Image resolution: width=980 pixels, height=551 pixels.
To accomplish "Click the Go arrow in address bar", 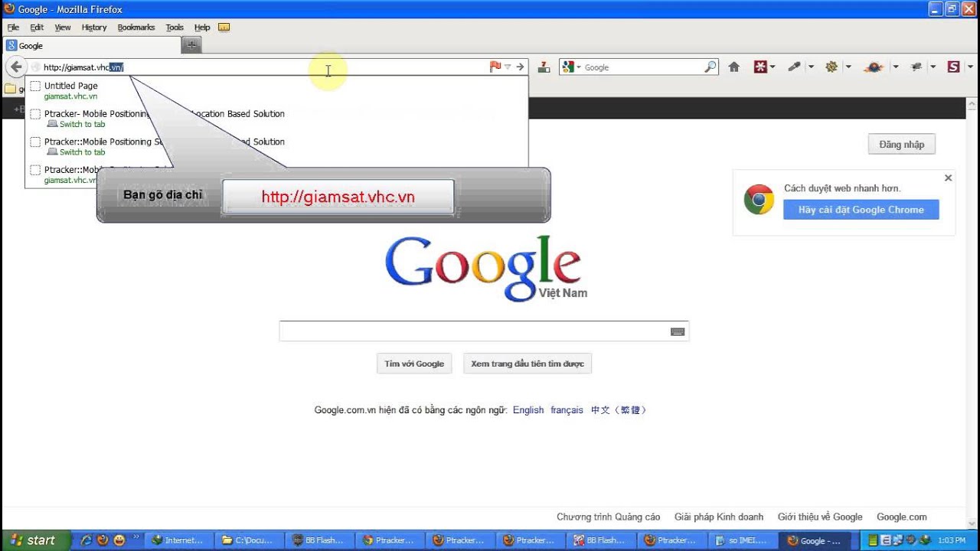I will click(x=520, y=67).
